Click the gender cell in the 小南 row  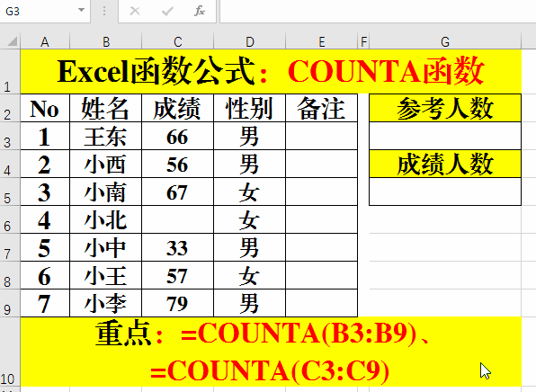click(249, 192)
